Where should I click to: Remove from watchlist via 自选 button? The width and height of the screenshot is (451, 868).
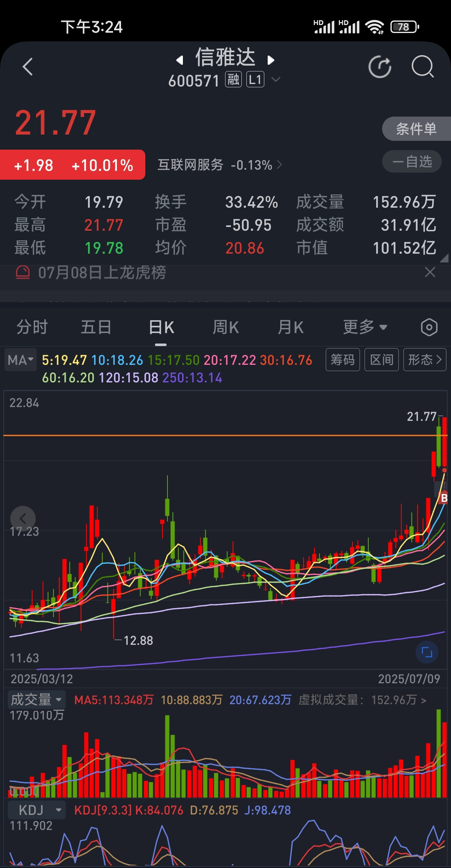(412, 161)
